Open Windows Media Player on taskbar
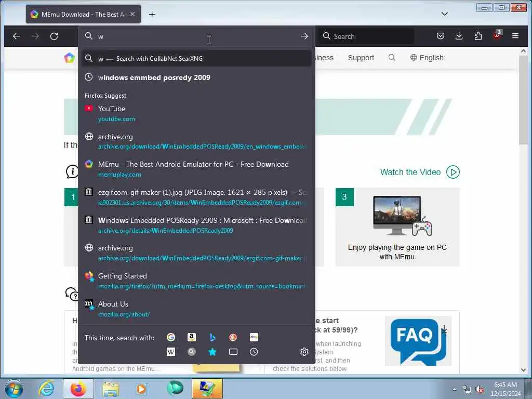The image size is (532, 399). [142, 389]
